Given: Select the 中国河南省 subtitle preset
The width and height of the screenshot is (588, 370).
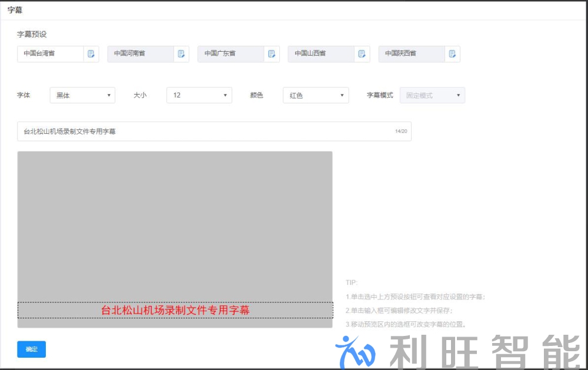Looking at the screenshot, I should (x=141, y=54).
